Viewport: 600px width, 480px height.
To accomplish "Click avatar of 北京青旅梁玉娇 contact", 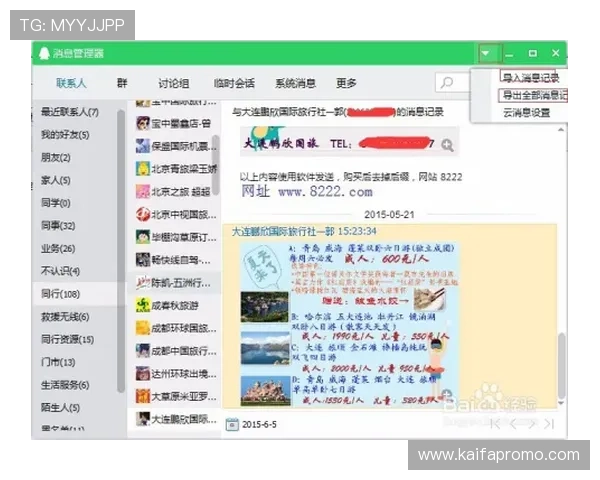I will tap(143, 168).
